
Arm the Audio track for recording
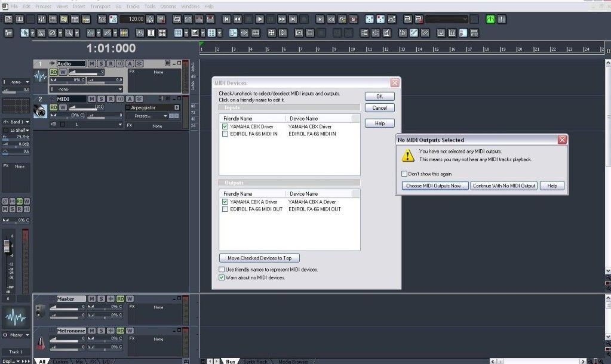pos(110,63)
